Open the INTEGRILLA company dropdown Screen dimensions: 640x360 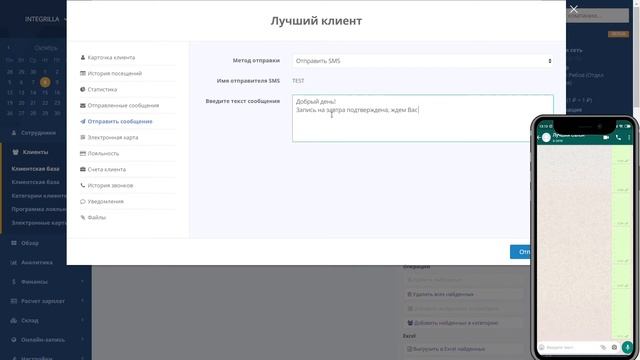[x=45, y=19]
